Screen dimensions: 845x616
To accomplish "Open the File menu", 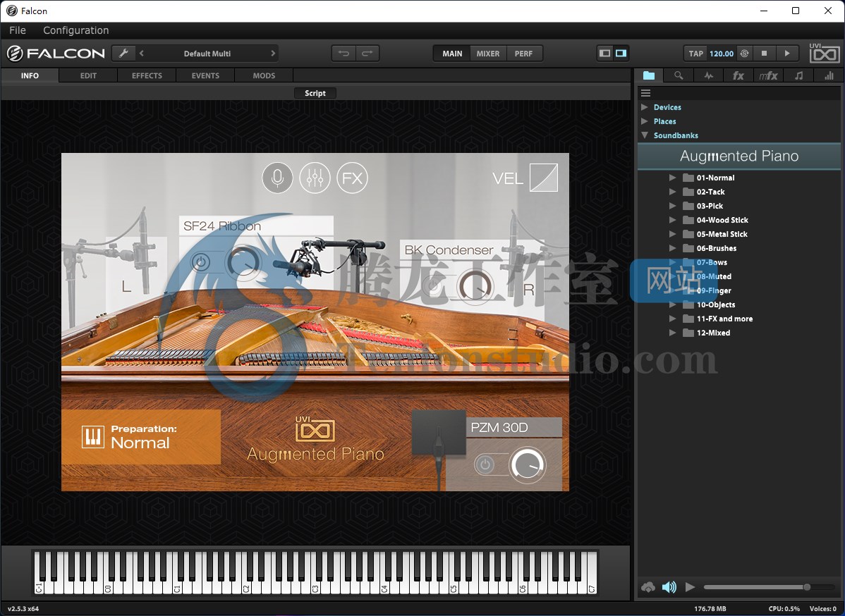I will pyautogui.click(x=17, y=30).
